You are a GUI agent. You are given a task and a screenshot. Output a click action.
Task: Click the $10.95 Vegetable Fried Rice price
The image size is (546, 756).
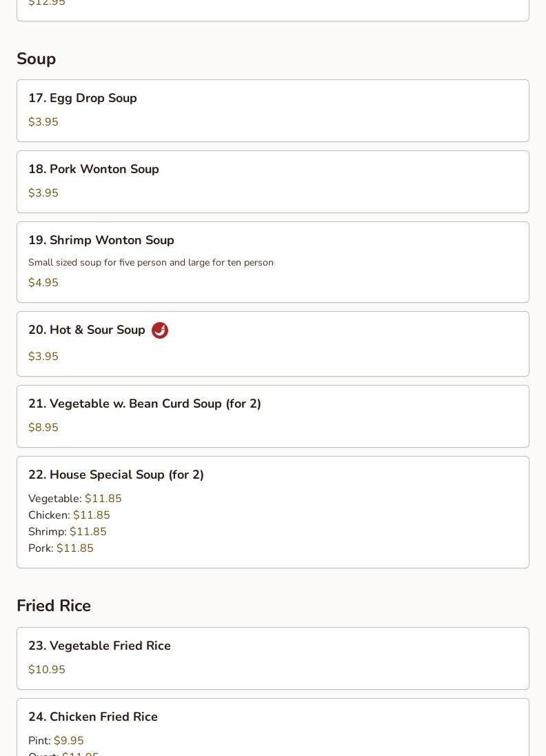point(47,670)
